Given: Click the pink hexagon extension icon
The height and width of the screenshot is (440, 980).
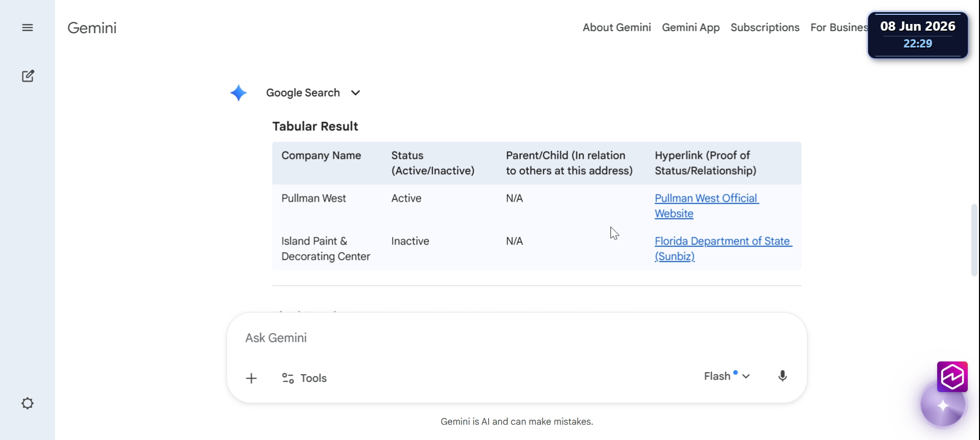Looking at the screenshot, I should coord(952,377).
